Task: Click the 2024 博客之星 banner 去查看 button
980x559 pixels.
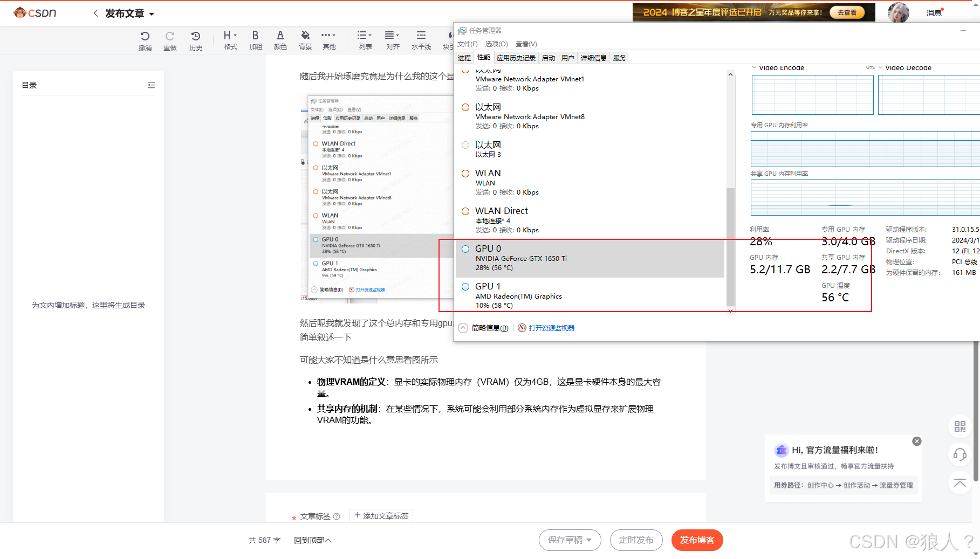Action: point(847,12)
